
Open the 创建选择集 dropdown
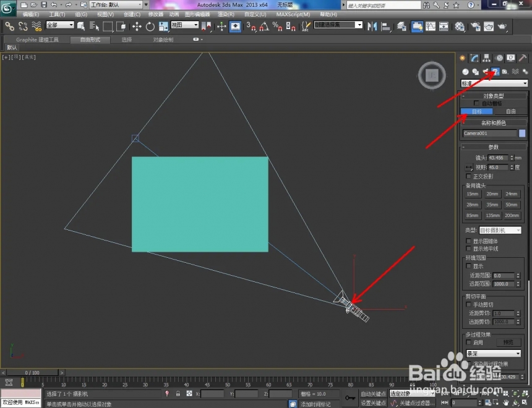[338, 25]
